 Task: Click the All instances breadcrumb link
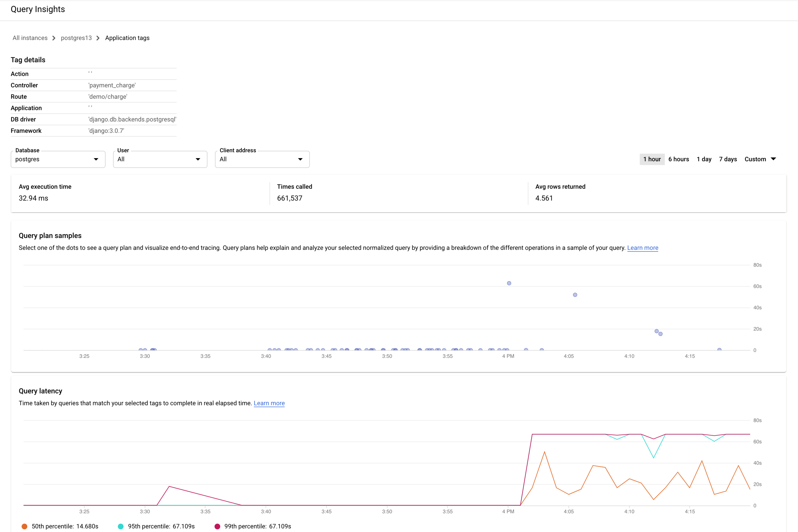pos(30,37)
